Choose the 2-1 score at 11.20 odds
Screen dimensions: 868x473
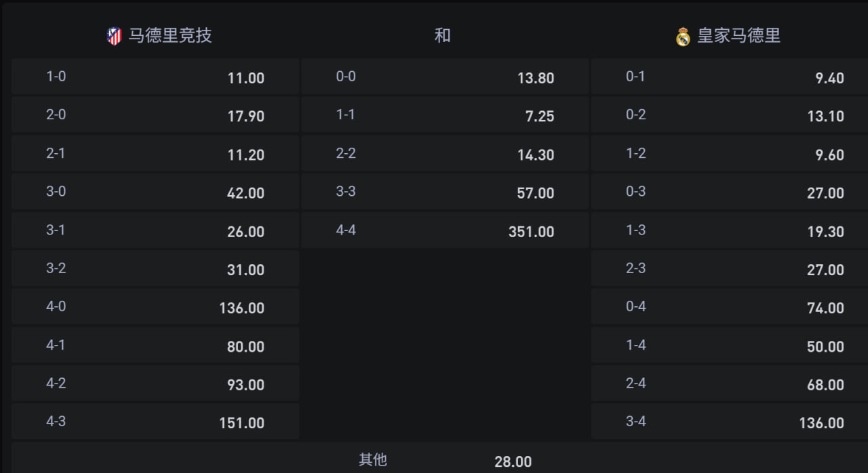pos(155,154)
